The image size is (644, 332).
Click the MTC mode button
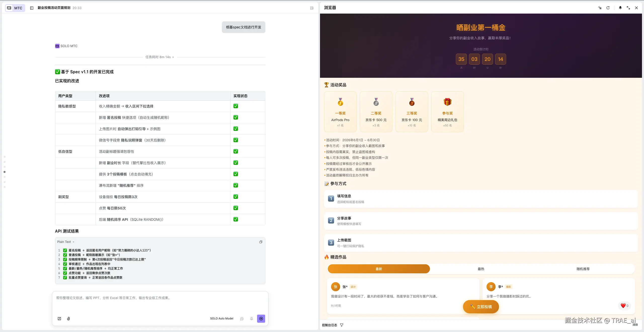tap(15, 8)
